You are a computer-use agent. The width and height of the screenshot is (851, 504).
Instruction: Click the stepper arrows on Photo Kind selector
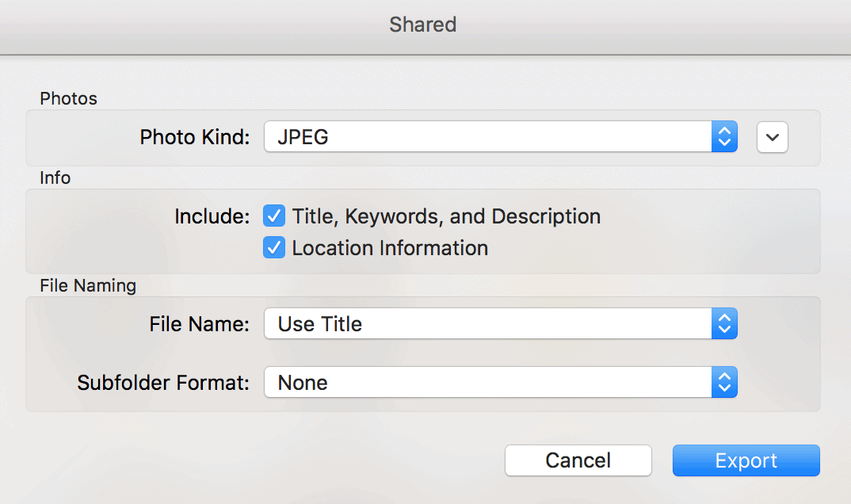point(724,136)
